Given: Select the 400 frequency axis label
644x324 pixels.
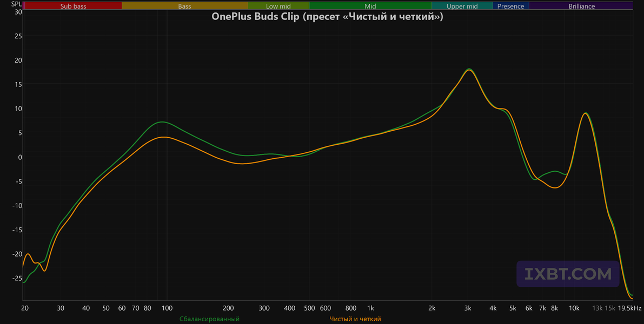Looking at the screenshot, I should 289,308.
